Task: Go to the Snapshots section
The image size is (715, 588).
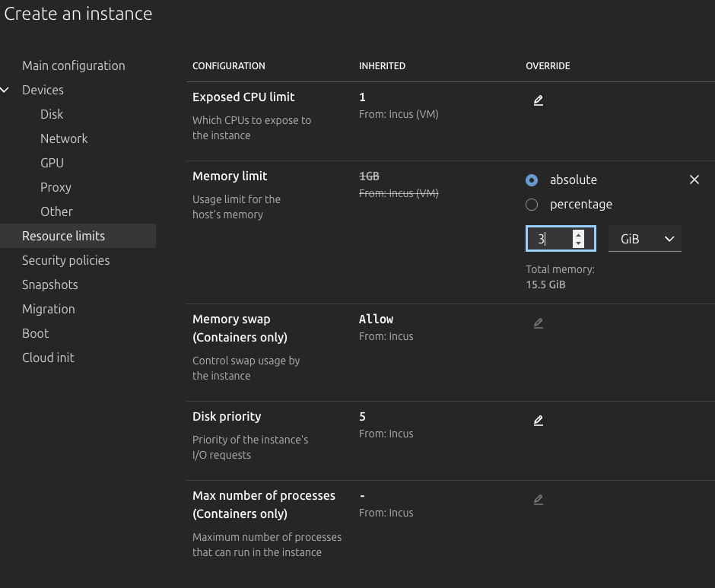Action: coord(50,284)
